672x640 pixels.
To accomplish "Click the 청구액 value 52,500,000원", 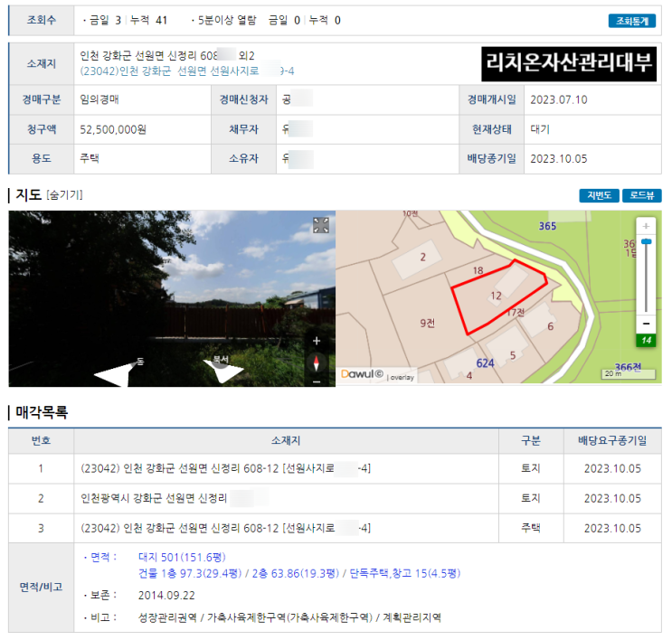I will click(x=113, y=129).
